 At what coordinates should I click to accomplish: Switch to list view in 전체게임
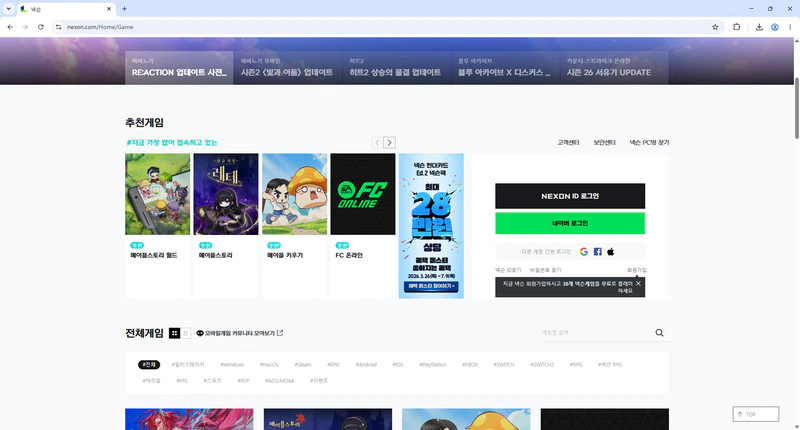point(186,333)
